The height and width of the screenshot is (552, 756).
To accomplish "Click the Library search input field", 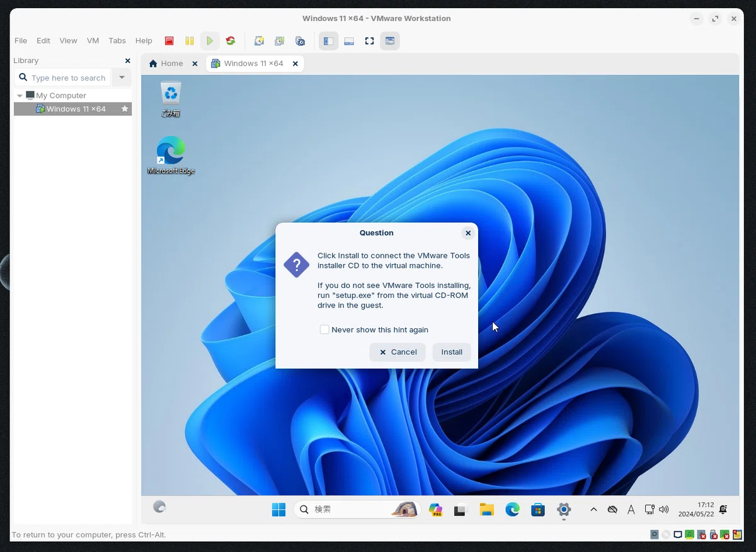I will point(62,78).
